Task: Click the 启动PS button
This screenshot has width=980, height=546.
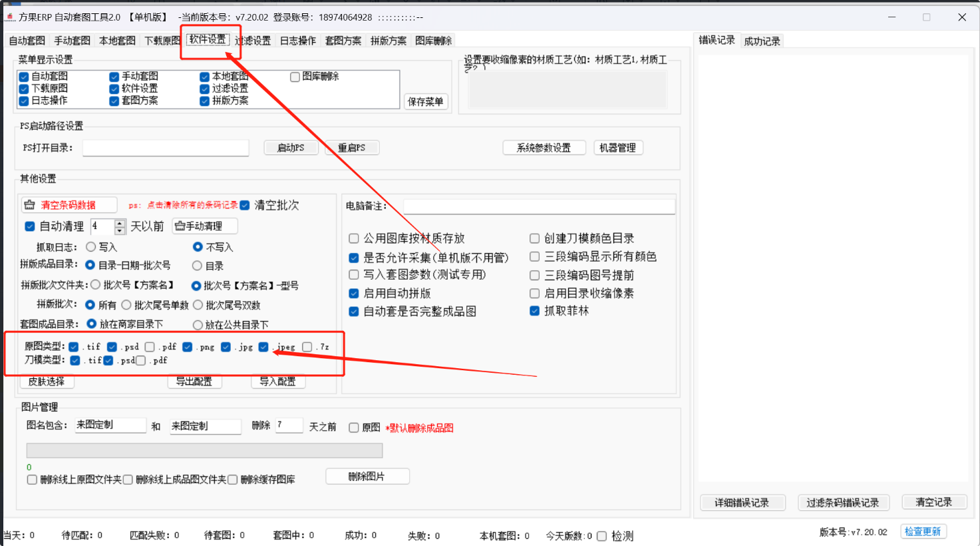Action: click(x=291, y=148)
